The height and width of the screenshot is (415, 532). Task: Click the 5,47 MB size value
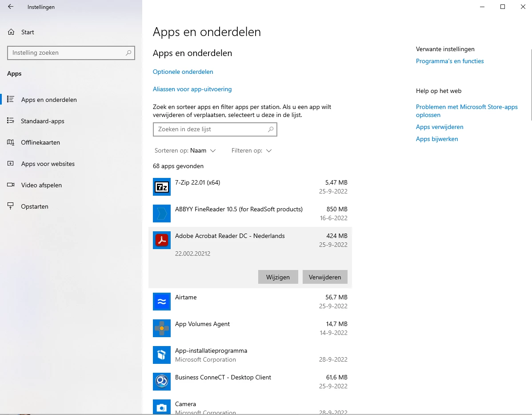336,182
